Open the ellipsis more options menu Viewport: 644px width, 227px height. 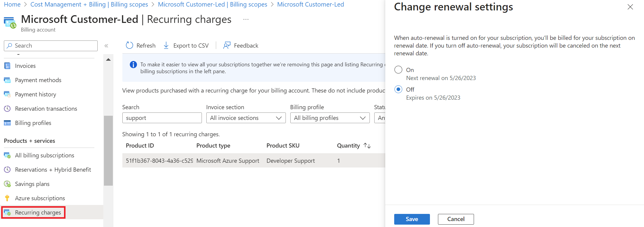click(246, 19)
